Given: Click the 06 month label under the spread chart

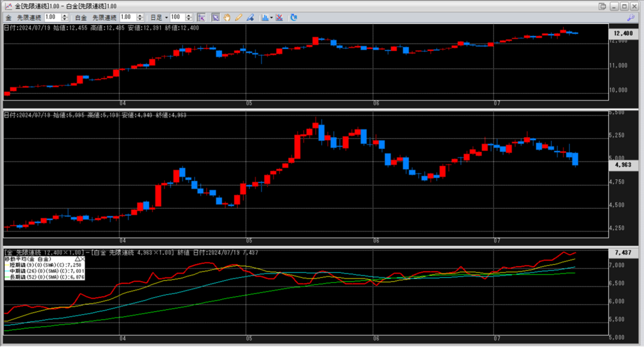Looking at the screenshot, I should tap(376, 339).
